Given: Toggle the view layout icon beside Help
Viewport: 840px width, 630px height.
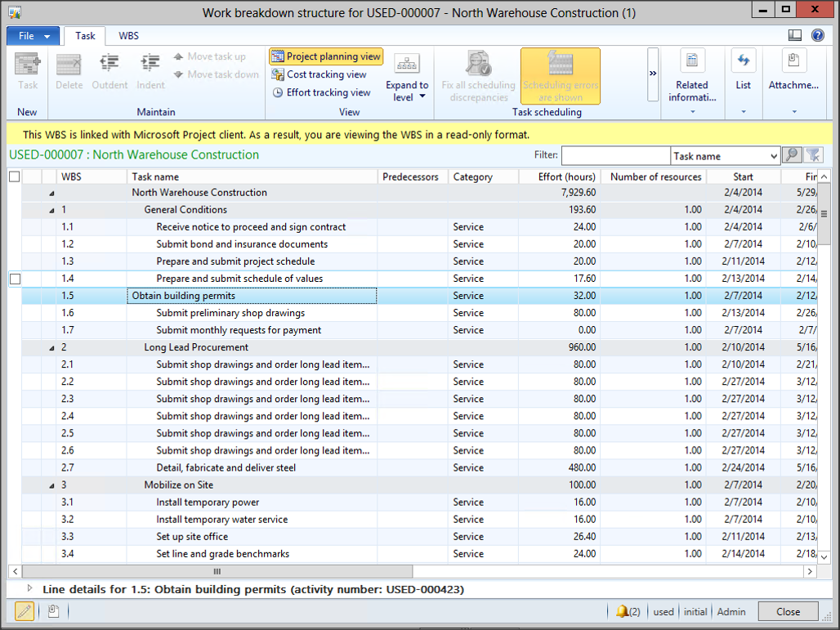Looking at the screenshot, I should tap(795, 35).
